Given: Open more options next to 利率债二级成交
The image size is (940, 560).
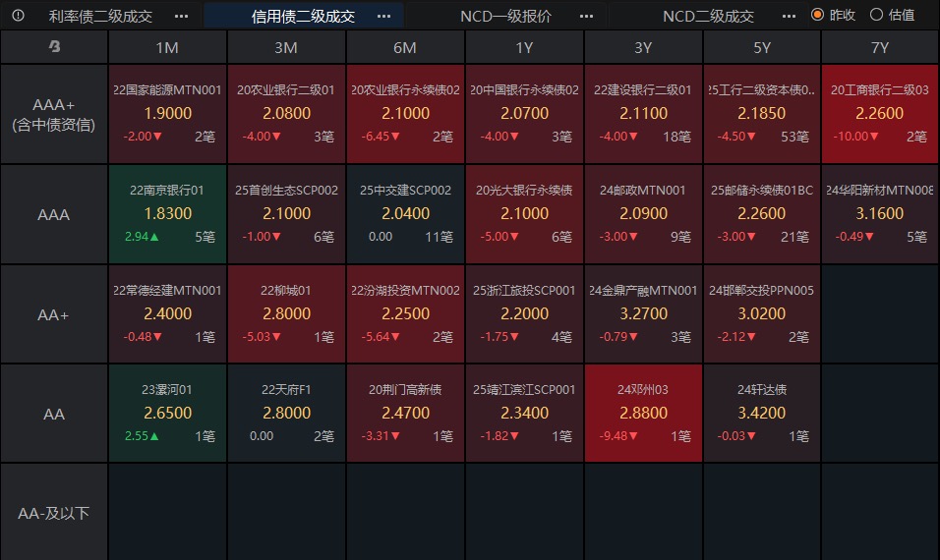Looking at the screenshot, I should [181, 16].
